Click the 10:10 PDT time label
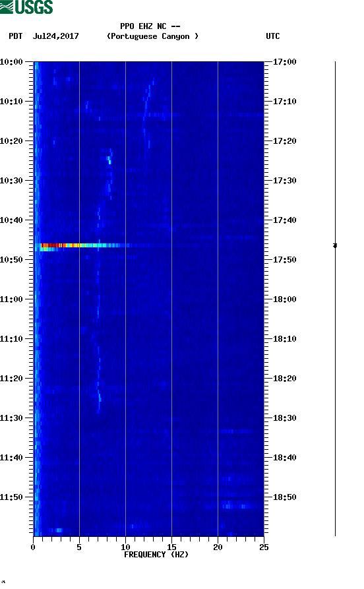 coord(11,101)
